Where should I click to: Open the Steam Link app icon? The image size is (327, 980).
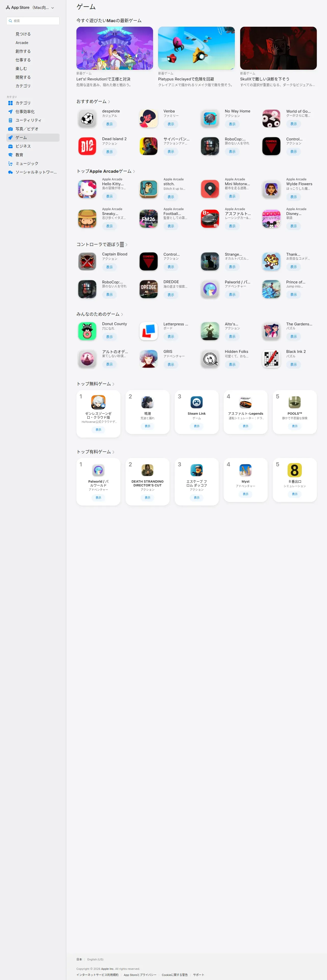[x=196, y=402]
